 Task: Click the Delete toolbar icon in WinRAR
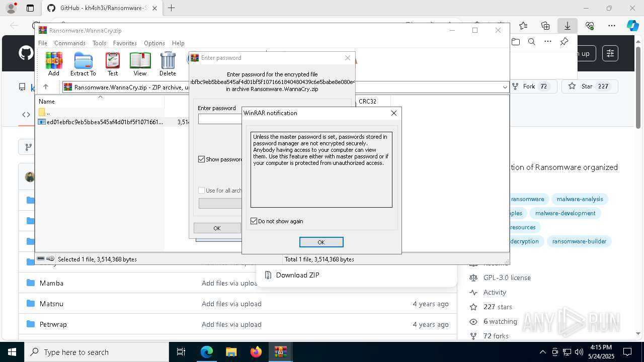coord(168,64)
